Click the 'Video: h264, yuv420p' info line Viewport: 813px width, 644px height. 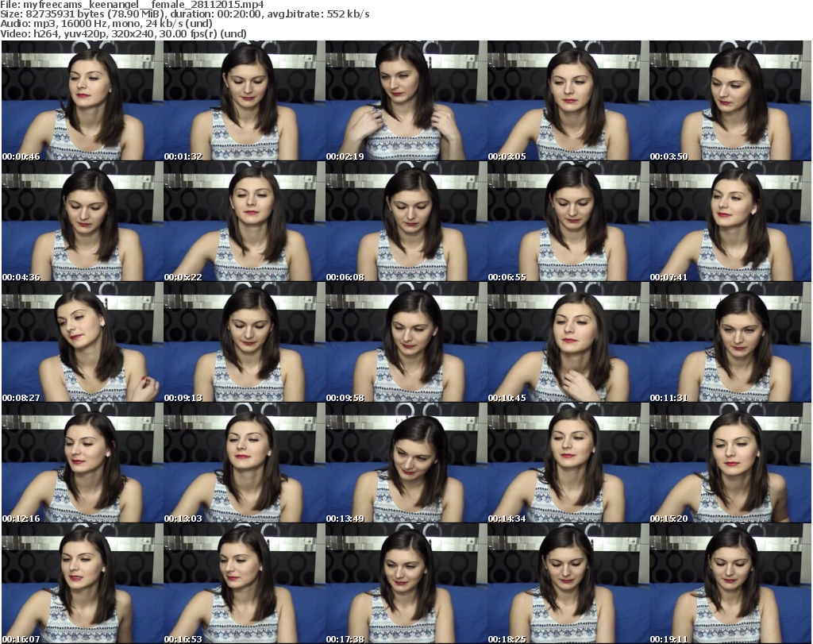[123, 33]
